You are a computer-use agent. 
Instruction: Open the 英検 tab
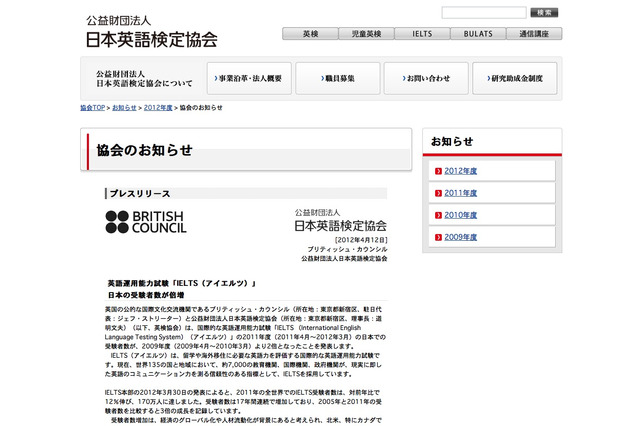pos(310,34)
